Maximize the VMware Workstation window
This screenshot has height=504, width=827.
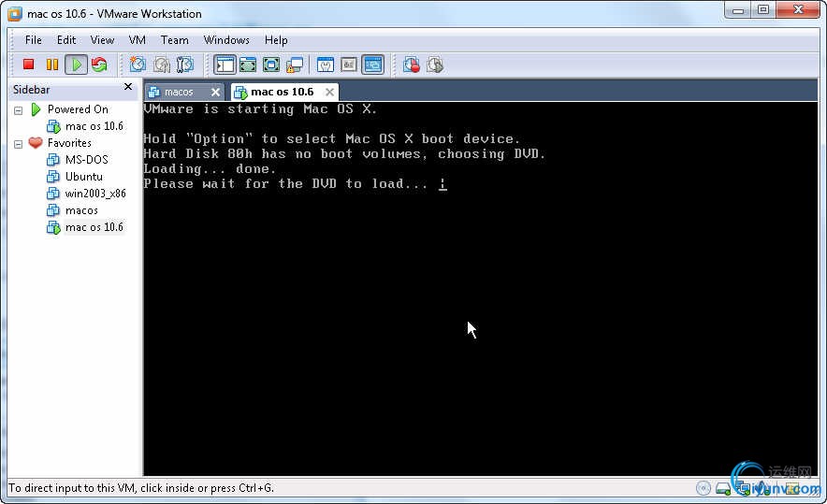(763, 10)
